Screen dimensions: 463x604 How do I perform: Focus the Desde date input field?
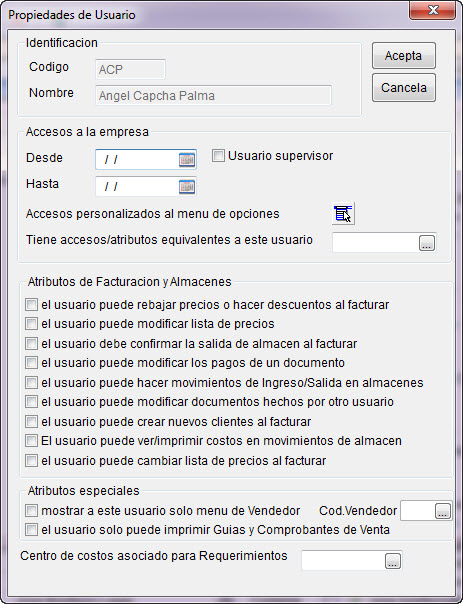138,159
